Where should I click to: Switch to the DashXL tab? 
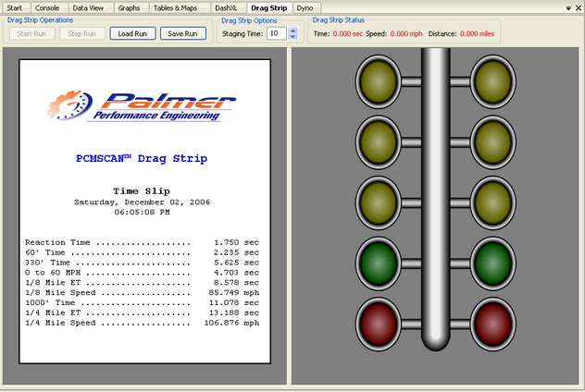point(226,7)
